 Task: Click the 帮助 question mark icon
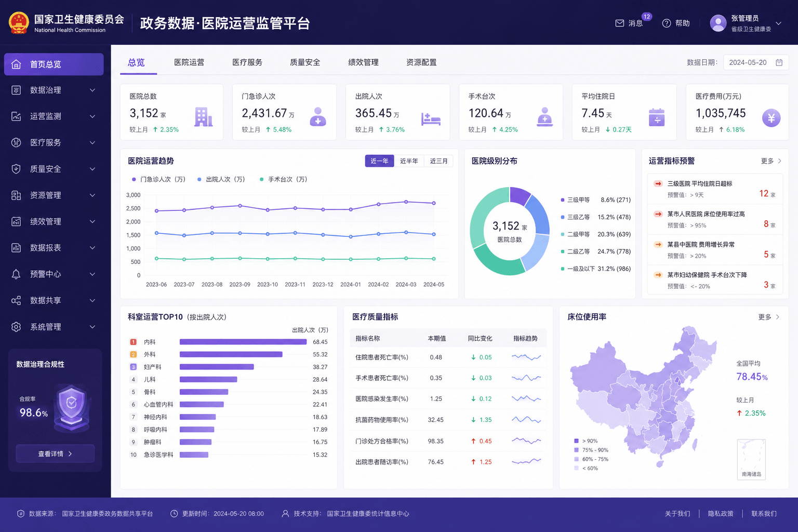[667, 23]
